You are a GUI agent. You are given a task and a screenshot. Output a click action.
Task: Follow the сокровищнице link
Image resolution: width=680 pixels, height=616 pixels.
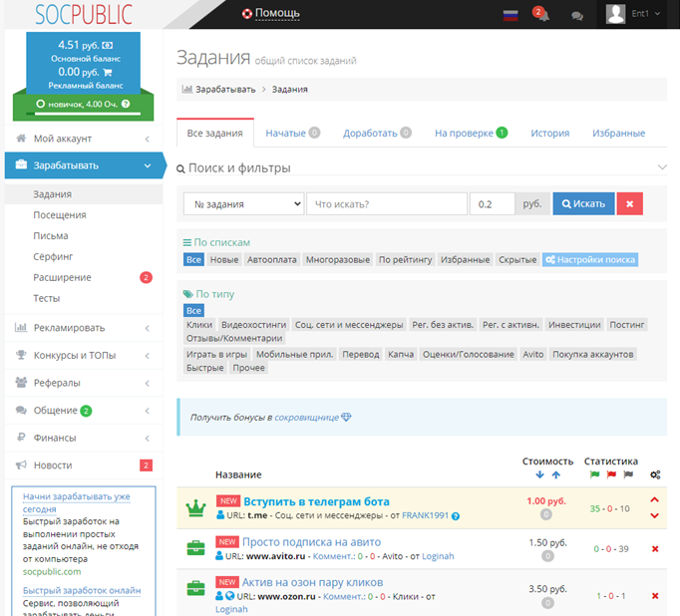coord(307,417)
